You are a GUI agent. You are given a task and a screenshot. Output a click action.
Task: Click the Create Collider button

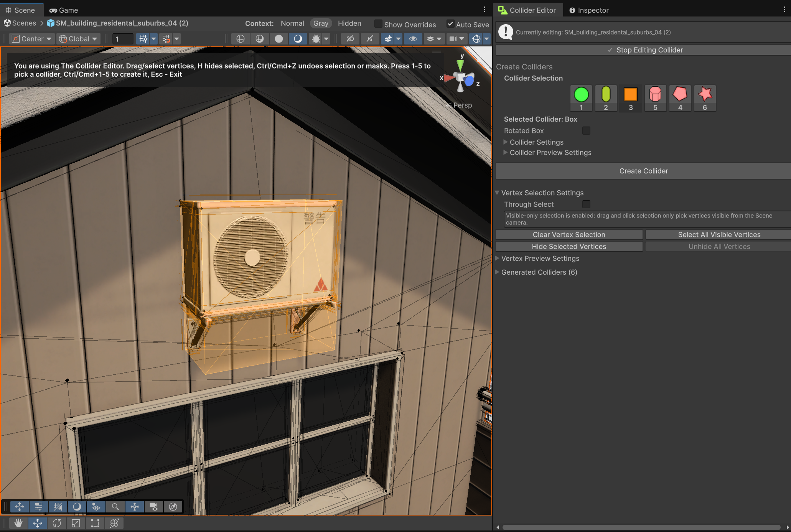point(643,171)
